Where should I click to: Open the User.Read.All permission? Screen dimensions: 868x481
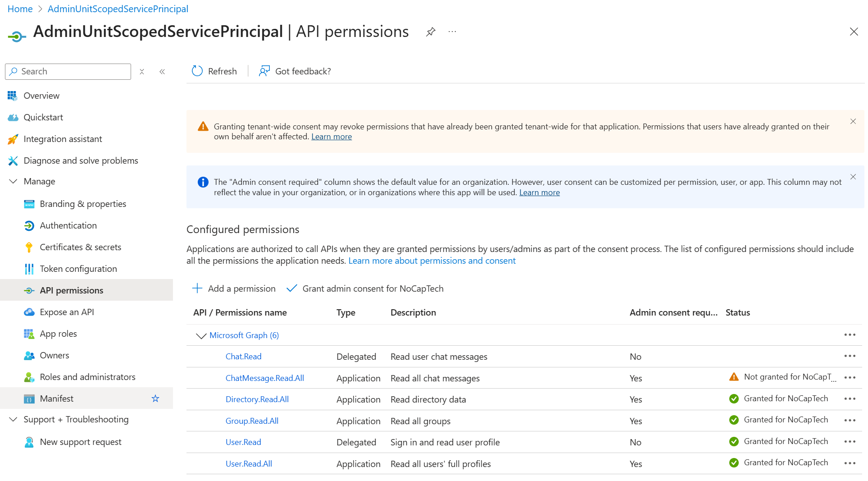(x=249, y=464)
